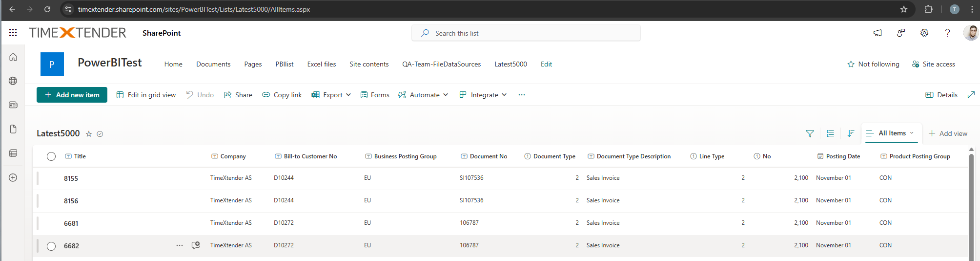Click Add view button
980x261 pixels.
point(948,133)
